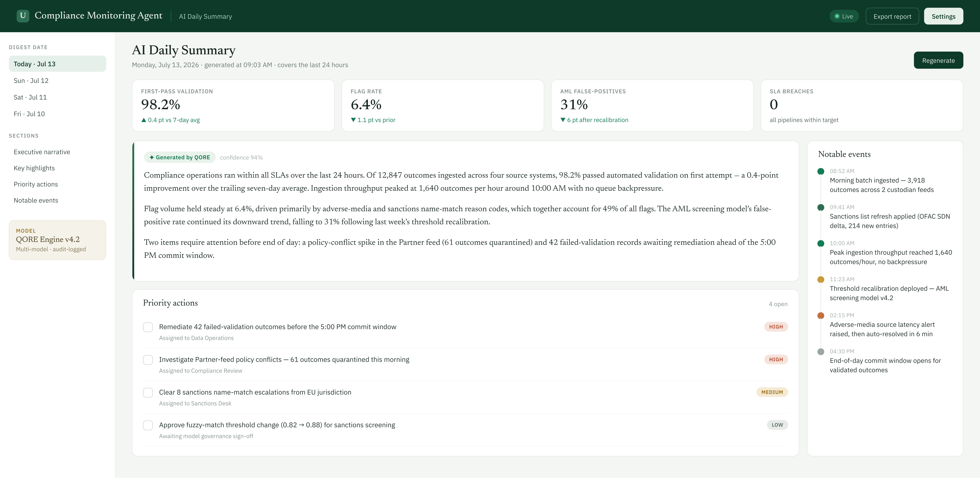Click the QORE Engine v4.2 model card
This screenshot has width=980, height=478.
tap(57, 240)
